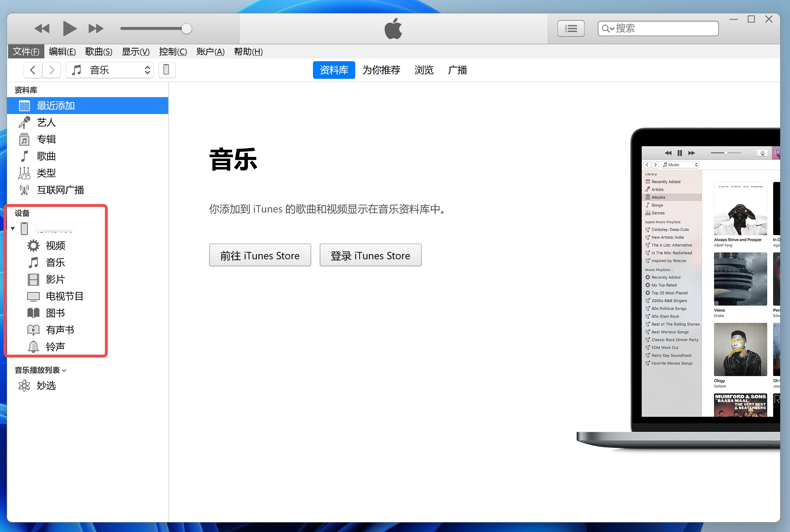The width and height of the screenshot is (790, 532).
Task: Click the Play button
Action: (69, 28)
